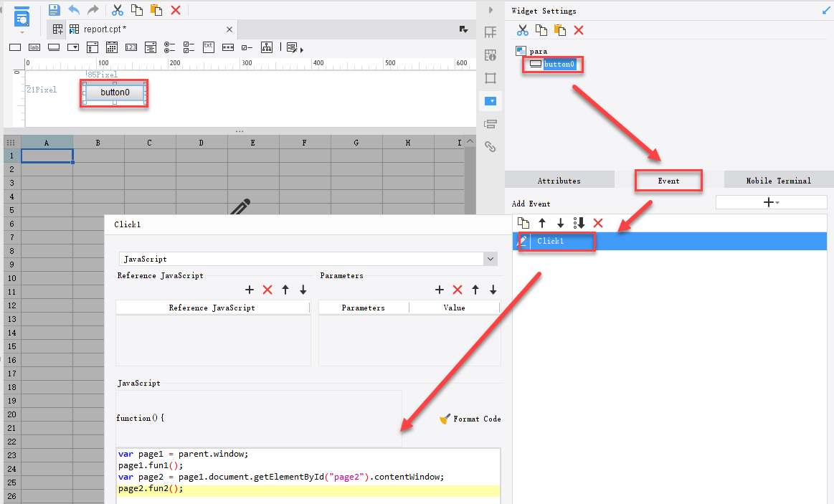834x504 pixels.
Task: Insert a Password widget with asterisks
Action: click(227, 47)
